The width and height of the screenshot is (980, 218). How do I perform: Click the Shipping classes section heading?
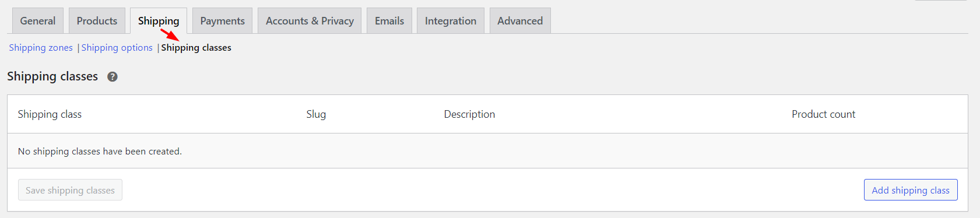coord(52,76)
